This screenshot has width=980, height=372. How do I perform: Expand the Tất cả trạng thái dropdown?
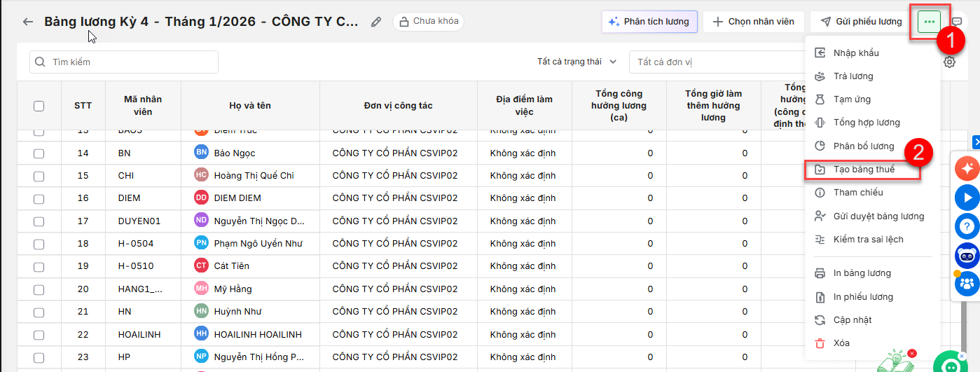[x=577, y=62]
